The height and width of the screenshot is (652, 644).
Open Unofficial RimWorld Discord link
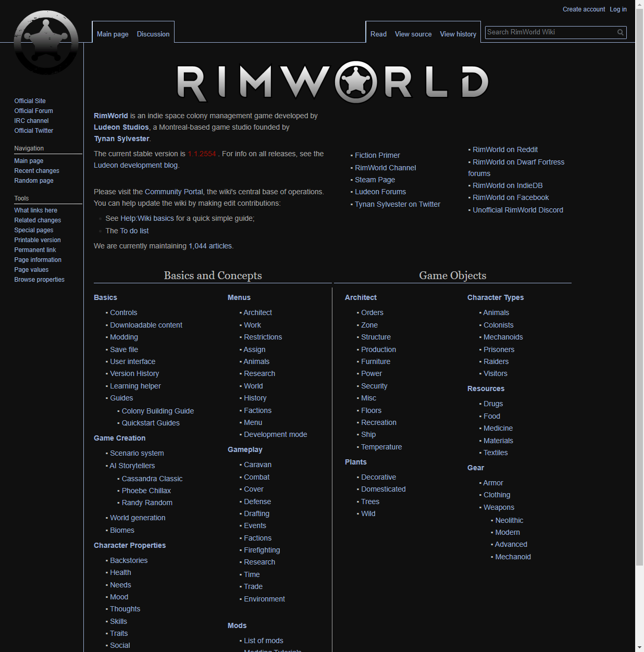518,210
